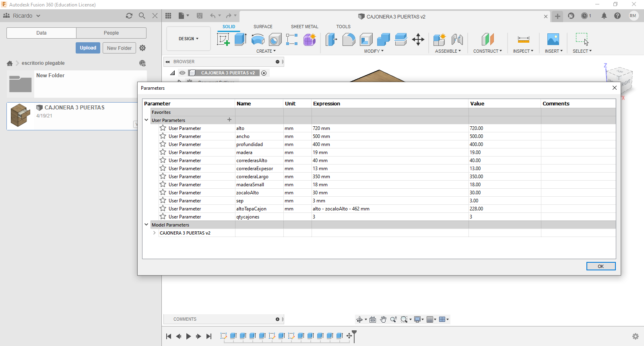Toggle favorite star for correderaLargo
Image resolution: width=644 pixels, height=346 pixels.
tap(163, 176)
